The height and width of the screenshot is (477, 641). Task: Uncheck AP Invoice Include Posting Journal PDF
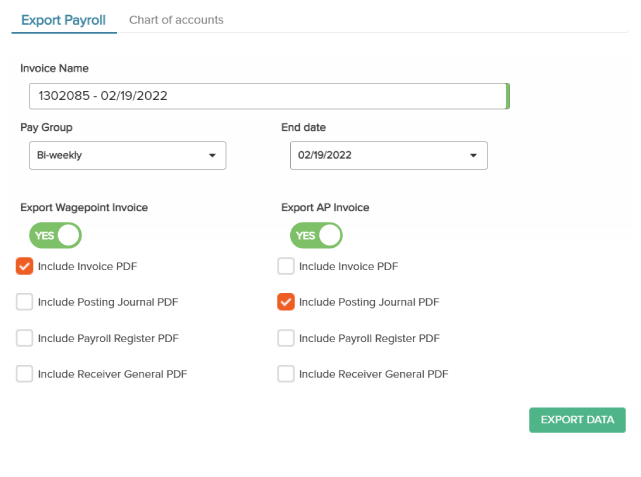click(286, 302)
